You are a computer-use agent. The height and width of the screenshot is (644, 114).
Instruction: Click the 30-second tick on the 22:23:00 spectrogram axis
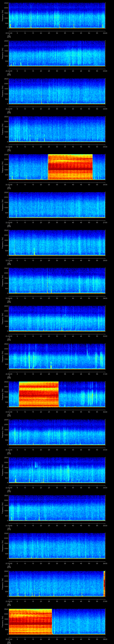57,109
